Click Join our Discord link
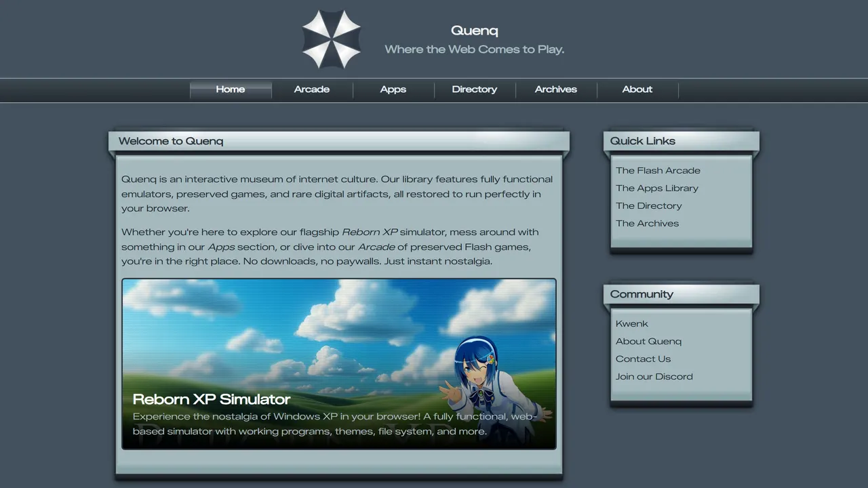The image size is (868, 488). [654, 377]
